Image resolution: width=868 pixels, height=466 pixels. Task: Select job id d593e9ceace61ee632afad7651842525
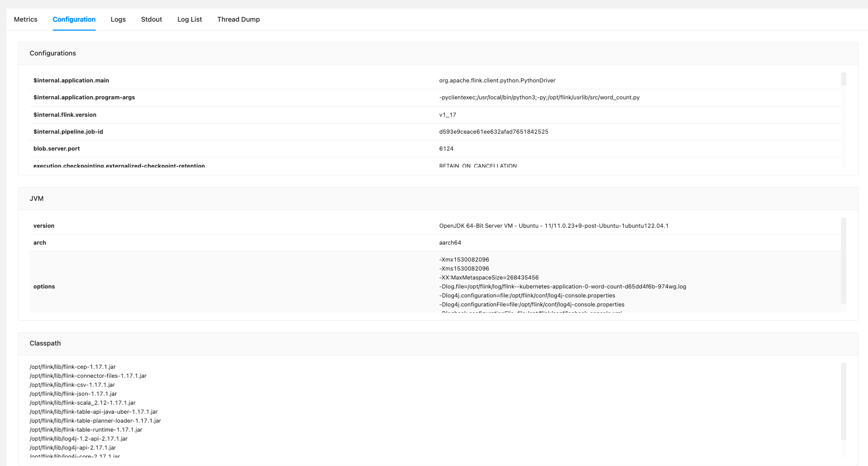click(x=493, y=132)
